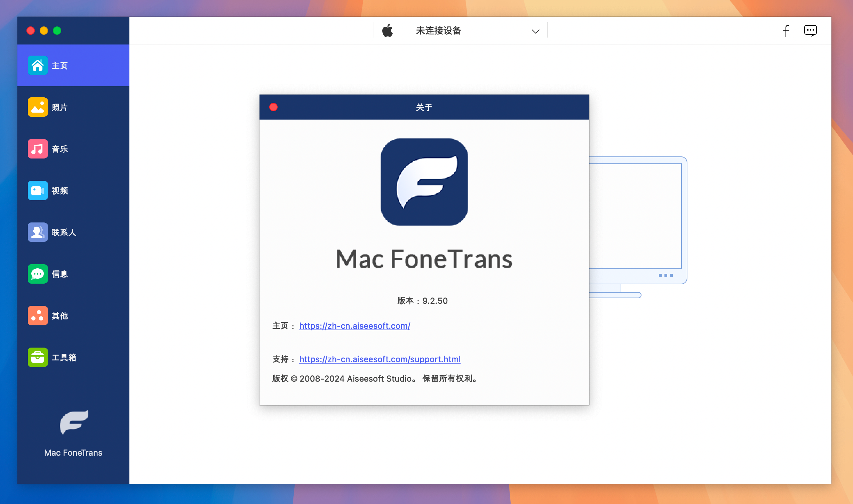
Task: Open the 照片 photos icon
Action: [38, 107]
